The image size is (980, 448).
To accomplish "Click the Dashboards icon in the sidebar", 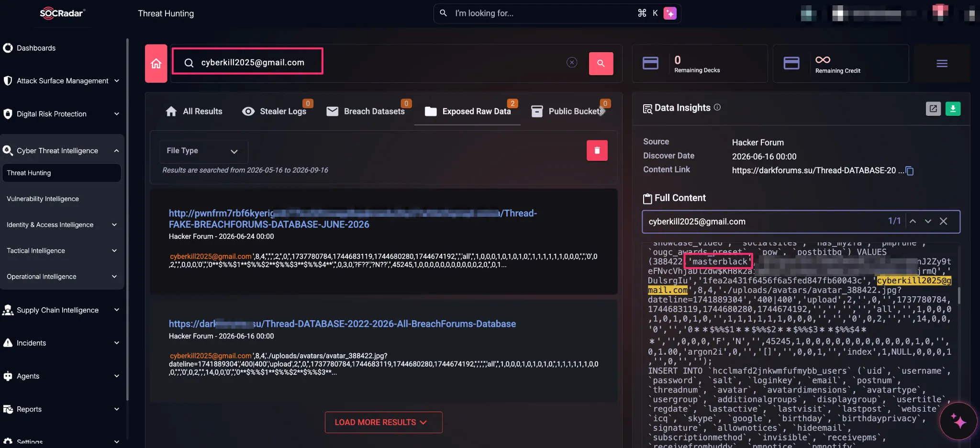I will pyautogui.click(x=8, y=48).
